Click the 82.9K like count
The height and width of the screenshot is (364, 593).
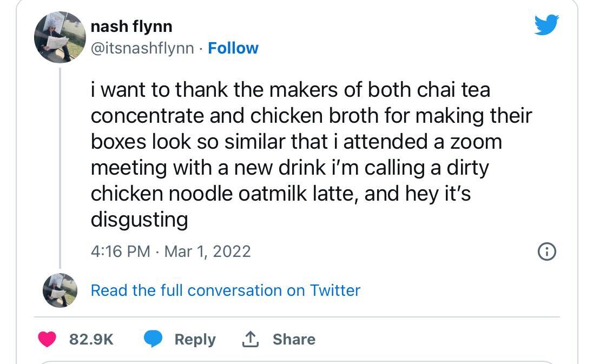91,339
